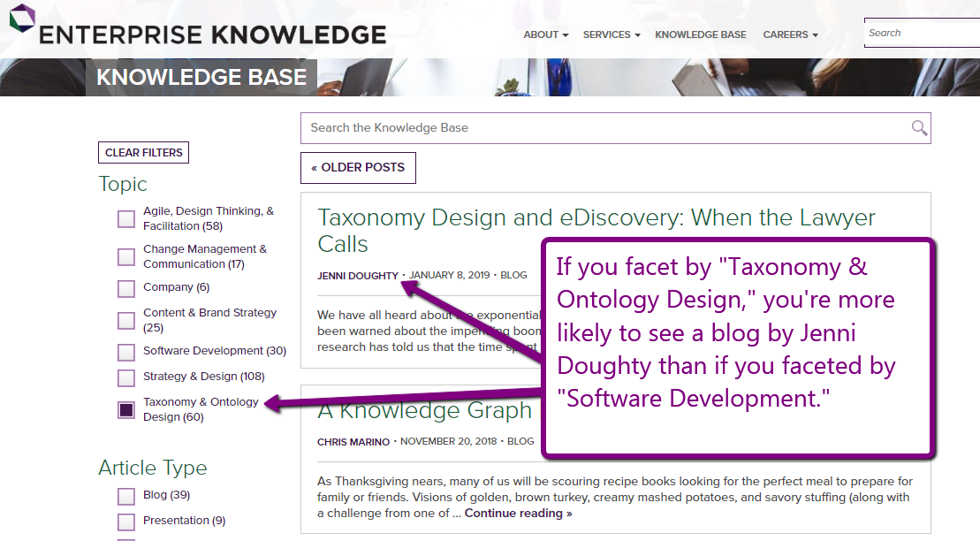Go to KNOWLEDGE BASE in top navigation
The height and width of the screenshot is (541, 980).
tap(701, 35)
